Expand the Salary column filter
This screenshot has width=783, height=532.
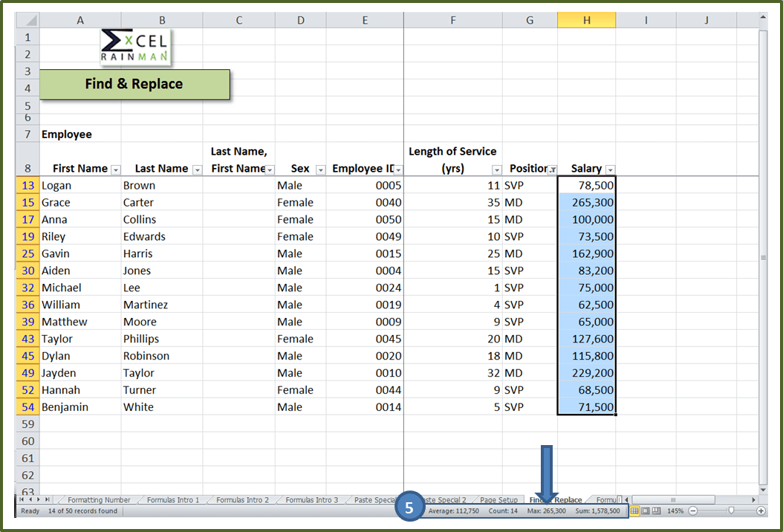610,170
